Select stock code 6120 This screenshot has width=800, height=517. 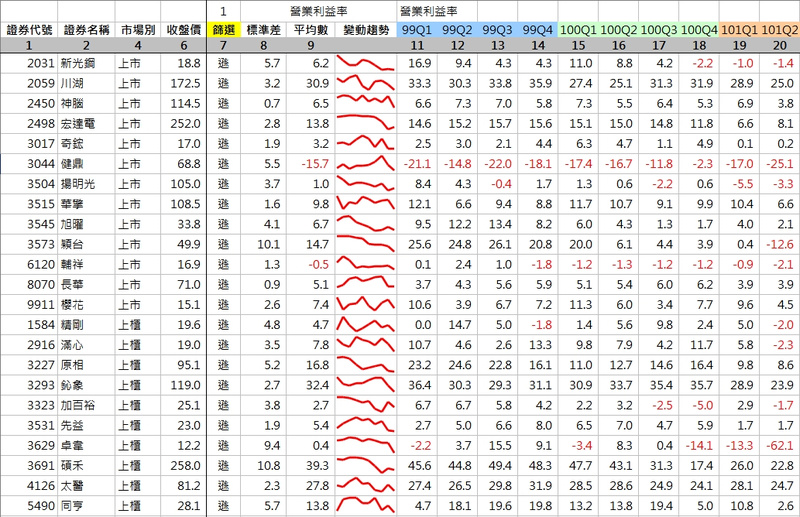coord(41,264)
